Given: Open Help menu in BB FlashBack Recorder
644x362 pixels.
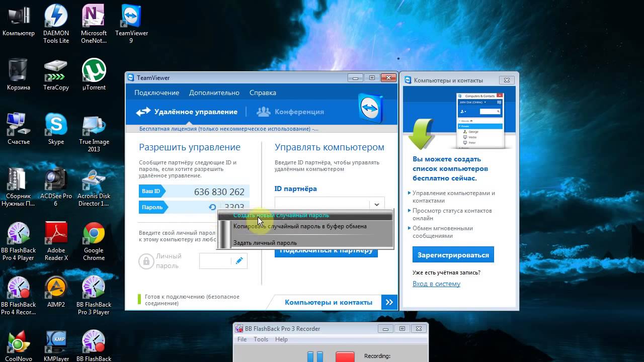Looking at the screenshot, I should point(281,339).
